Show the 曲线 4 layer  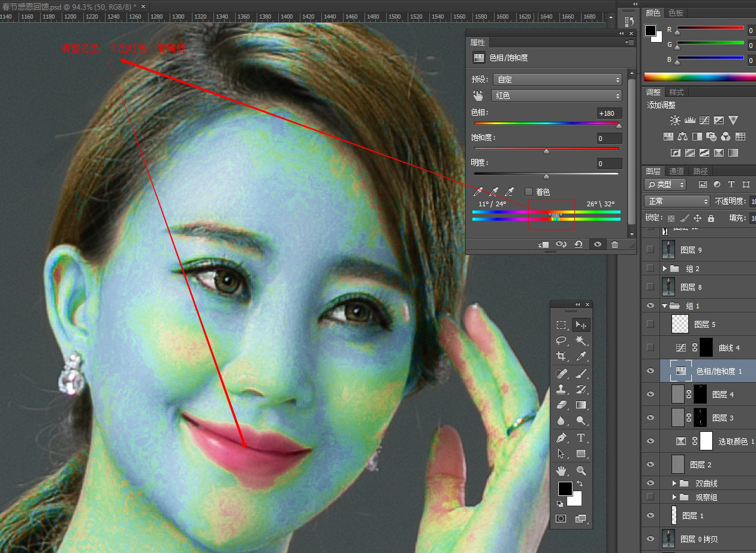(x=650, y=348)
